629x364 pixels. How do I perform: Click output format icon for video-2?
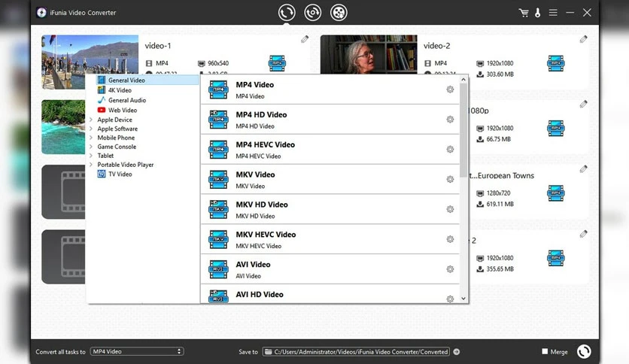[555, 63]
